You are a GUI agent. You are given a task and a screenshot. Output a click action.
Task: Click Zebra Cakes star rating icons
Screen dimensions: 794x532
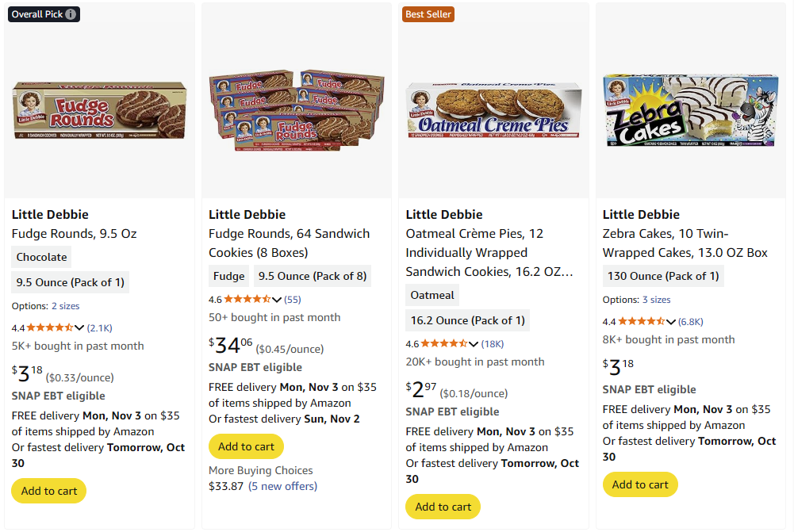(x=640, y=321)
